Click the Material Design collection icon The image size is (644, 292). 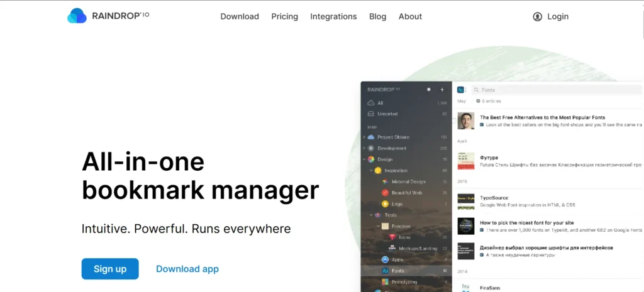pyautogui.click(x=385, y=181)
